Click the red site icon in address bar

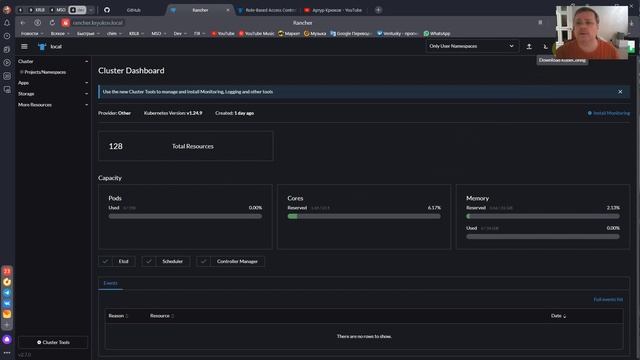pyautogui.click(x=66, y=23)
